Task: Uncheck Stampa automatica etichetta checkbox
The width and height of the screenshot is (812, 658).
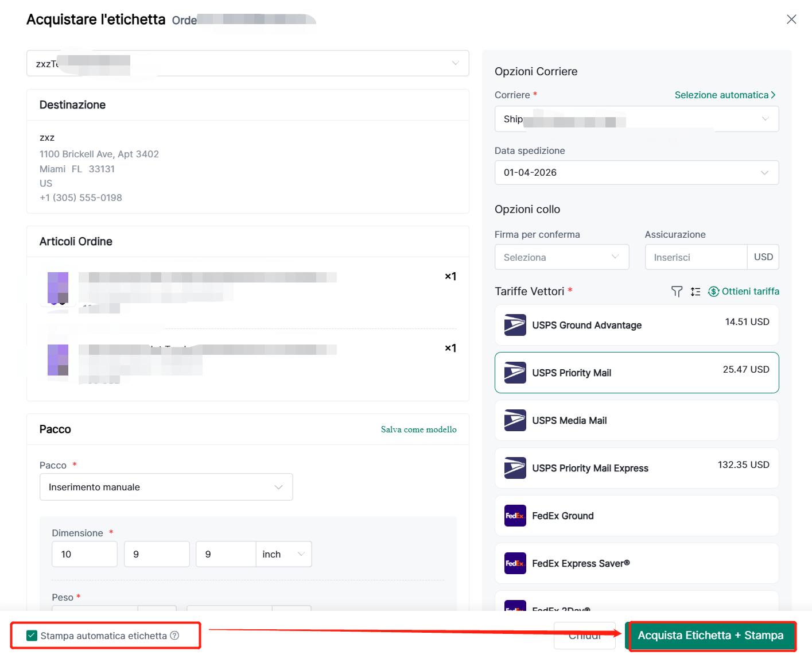Action: 32,636
